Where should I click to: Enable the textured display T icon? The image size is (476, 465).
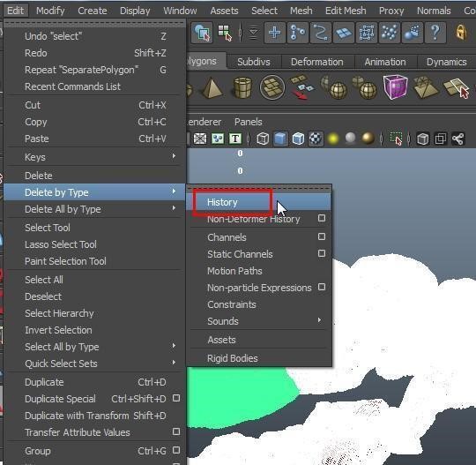tap(235, 139)
